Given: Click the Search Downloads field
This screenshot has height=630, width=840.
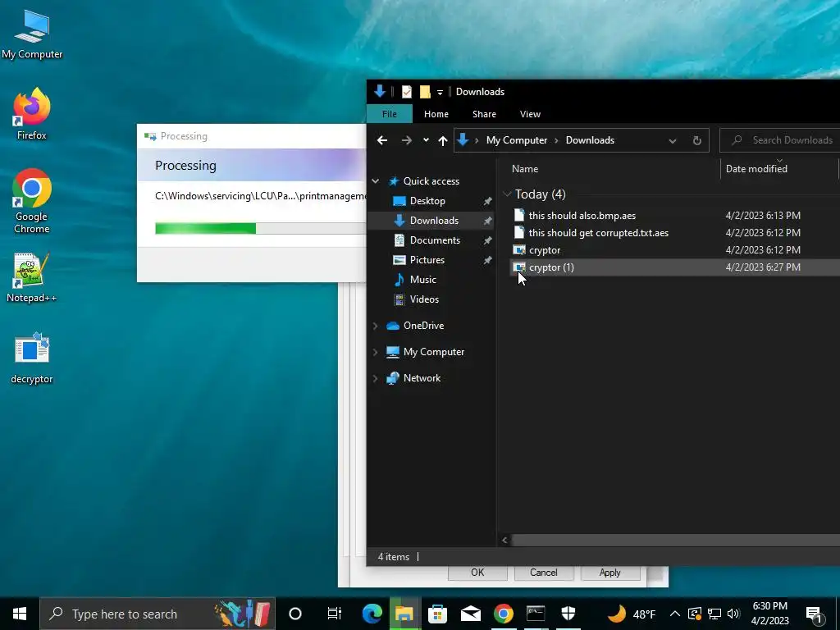Looking at the screenshot, I should [779, 140].
